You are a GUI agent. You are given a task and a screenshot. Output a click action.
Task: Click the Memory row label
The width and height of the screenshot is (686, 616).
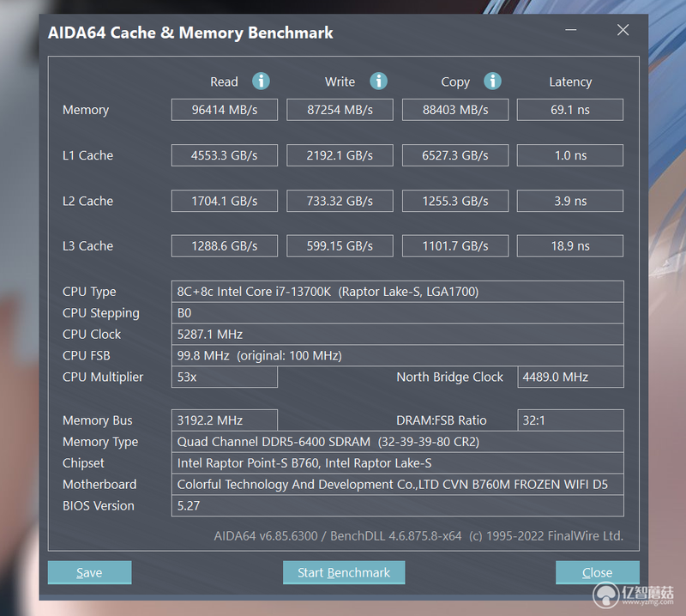pos(86,110)
